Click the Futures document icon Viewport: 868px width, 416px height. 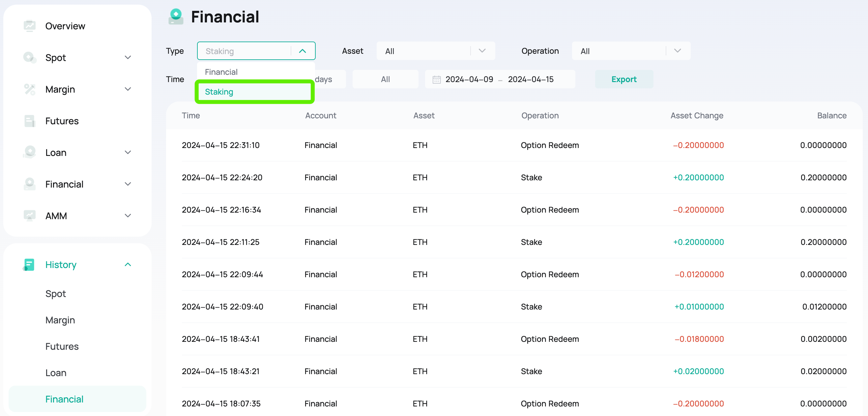click(30, 121)
